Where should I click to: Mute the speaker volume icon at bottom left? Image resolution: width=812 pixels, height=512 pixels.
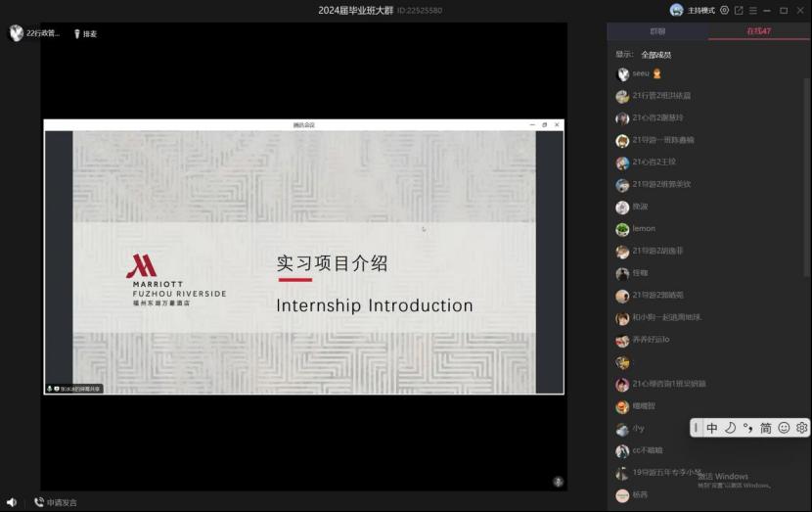[x=12, y=502]
